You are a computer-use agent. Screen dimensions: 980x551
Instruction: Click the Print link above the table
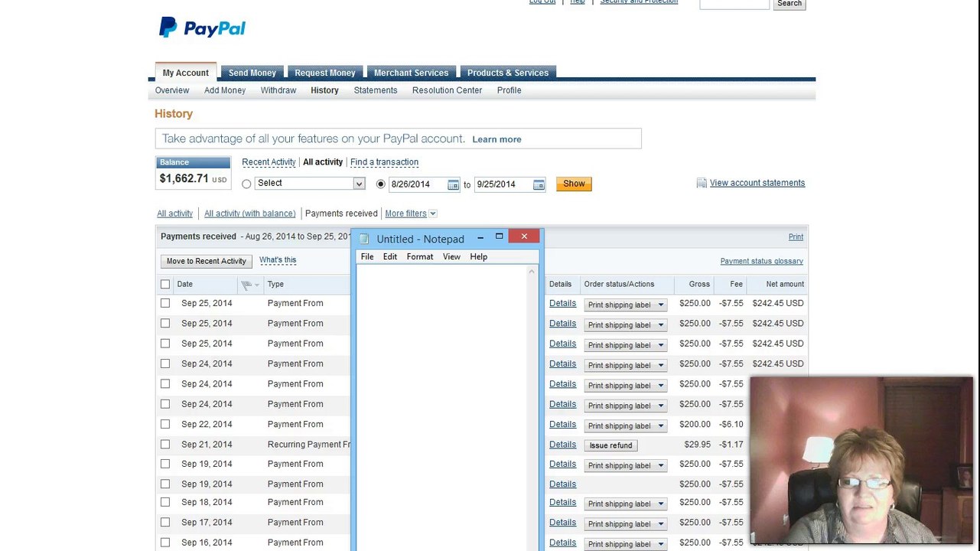(796, 237)
